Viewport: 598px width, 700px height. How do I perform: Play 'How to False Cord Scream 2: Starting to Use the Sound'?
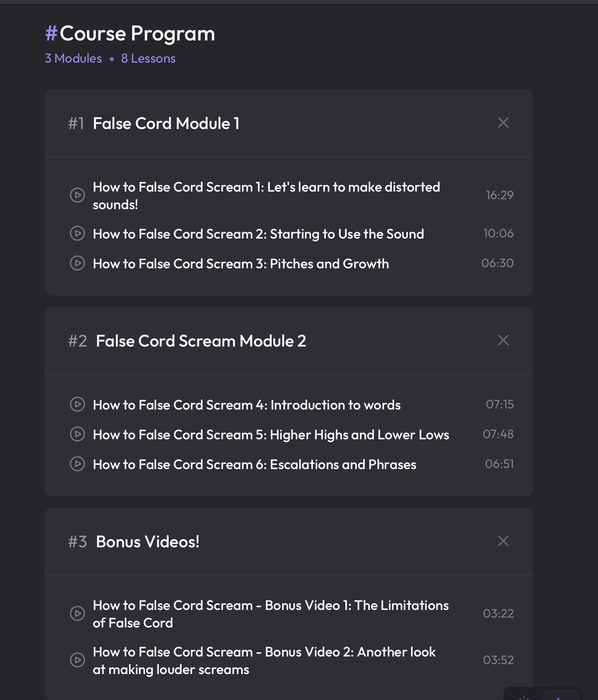click(x=77, y=234)
